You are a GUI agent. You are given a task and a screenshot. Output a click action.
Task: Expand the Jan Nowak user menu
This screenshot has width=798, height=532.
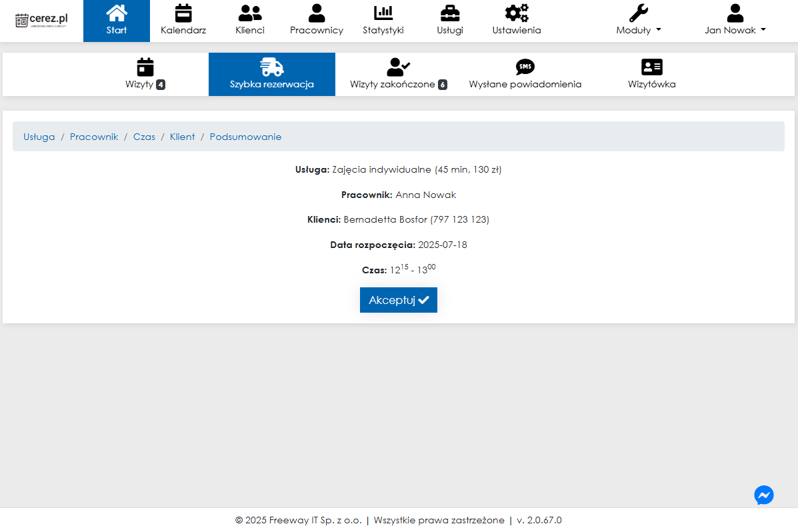pos(735,21)
